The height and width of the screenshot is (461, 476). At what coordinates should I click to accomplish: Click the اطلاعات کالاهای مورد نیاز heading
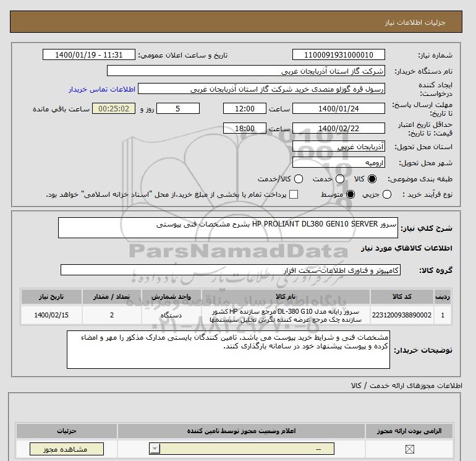(x=407, y=248)
